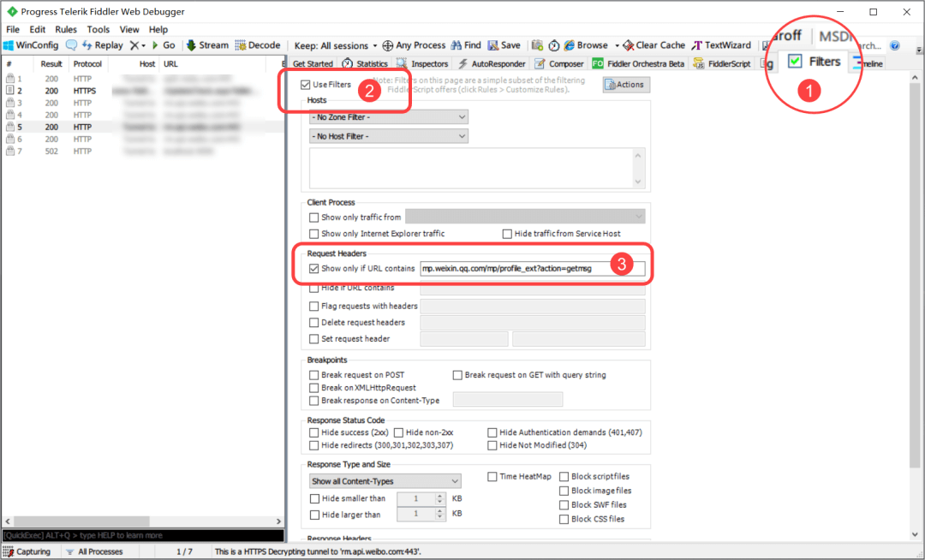
Task: Open Show all Content-Types dropdown
Action: click(x=385, y=481)
